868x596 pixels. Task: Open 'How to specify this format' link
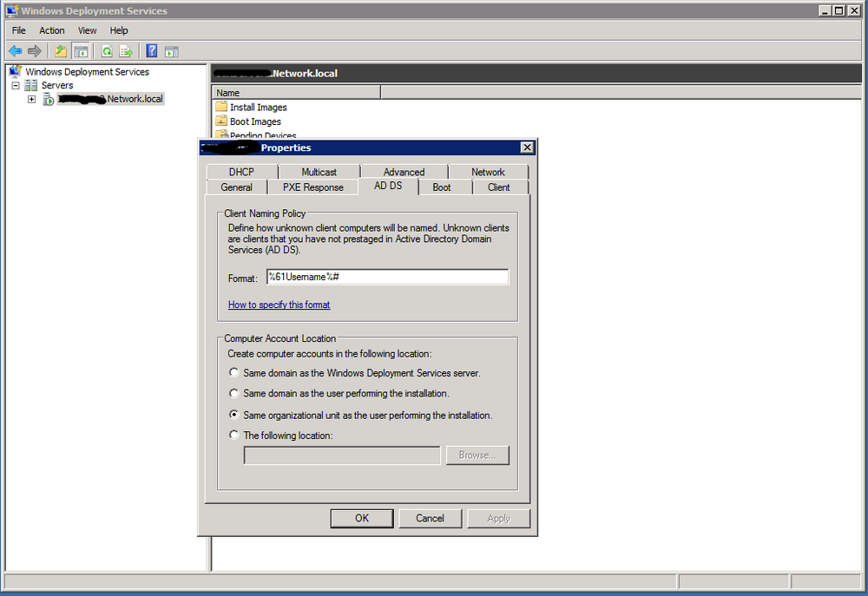(x=279, y=305)
